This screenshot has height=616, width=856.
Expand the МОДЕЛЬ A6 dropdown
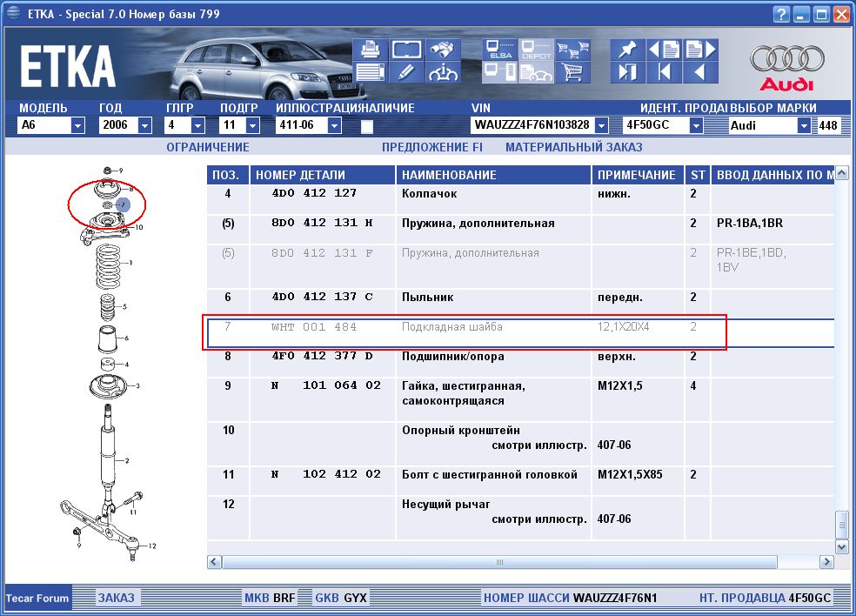point(77,126)
